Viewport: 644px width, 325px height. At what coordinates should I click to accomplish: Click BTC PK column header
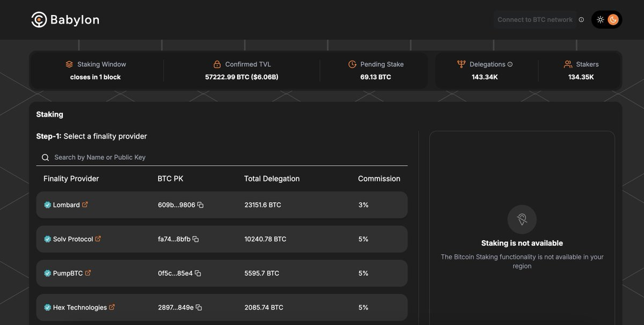coord(171,179)
